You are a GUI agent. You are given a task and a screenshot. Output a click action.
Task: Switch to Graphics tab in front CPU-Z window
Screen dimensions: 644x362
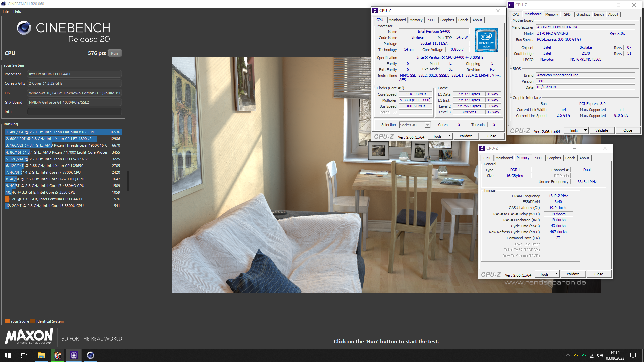click(447, 20)
